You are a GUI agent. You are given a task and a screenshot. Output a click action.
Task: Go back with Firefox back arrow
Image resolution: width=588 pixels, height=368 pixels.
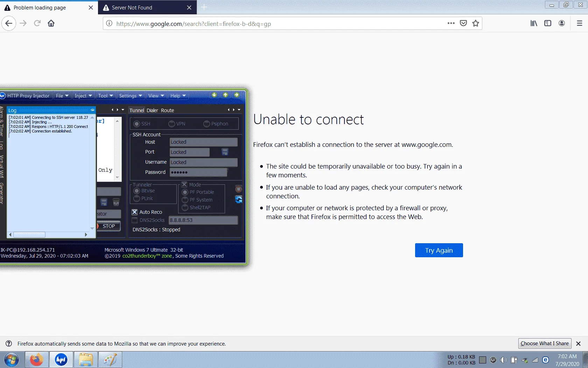tap(9, 23)
